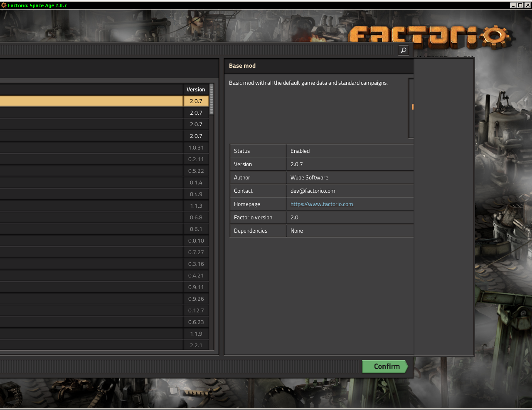532x410 pixels.
Task: Click the Enabled status value
Action: pyautogui.click(x=300, y=151)
